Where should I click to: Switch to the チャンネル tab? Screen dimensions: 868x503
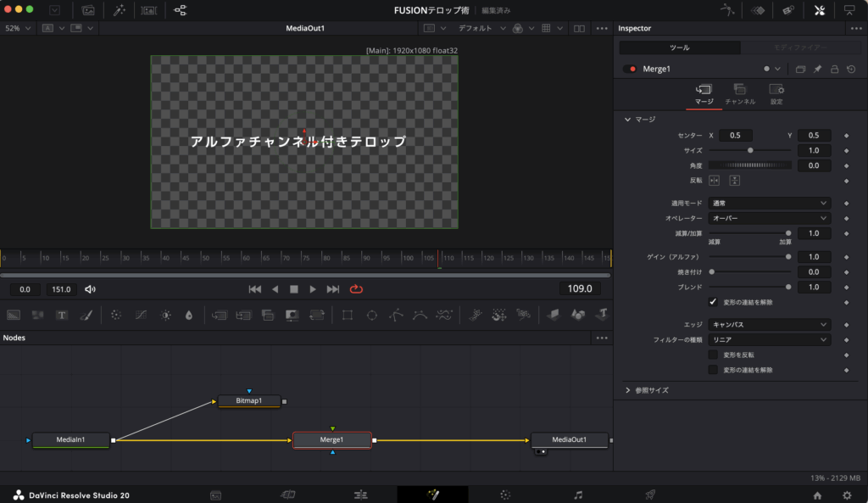(x=739, y=93)
